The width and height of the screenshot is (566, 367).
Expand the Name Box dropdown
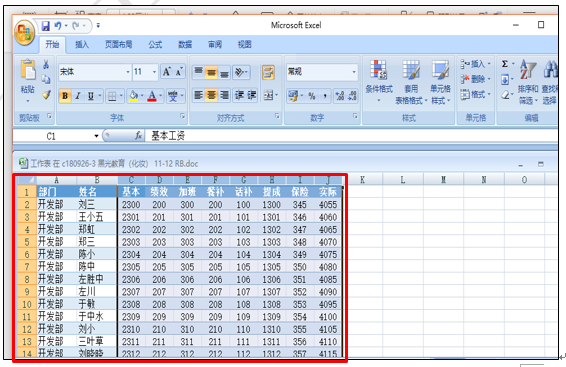96,136
